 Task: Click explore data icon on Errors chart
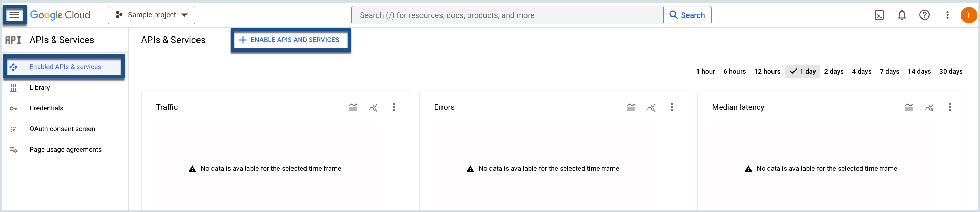pyautogui.click(x=651, y=108)
